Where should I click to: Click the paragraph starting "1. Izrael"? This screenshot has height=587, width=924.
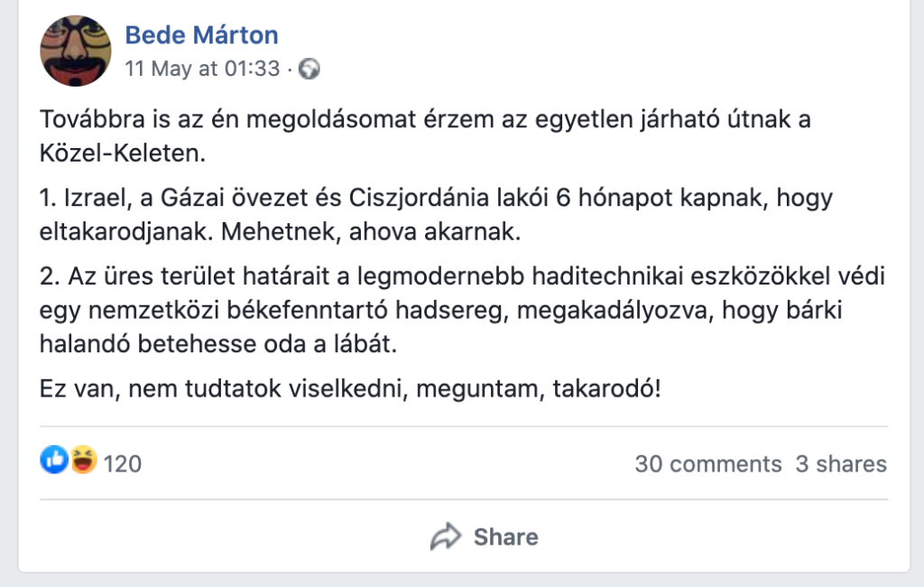coord(436,214)
